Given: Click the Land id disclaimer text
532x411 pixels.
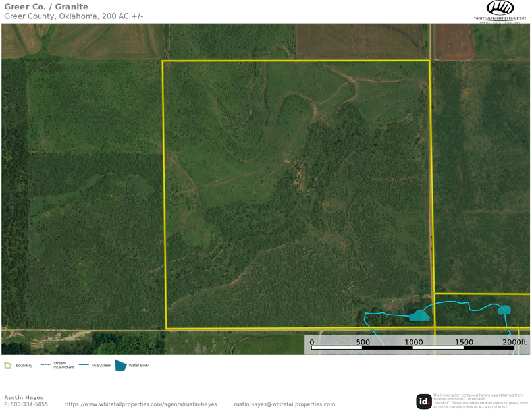Looking at the screenshot, I should click(480, 400).
